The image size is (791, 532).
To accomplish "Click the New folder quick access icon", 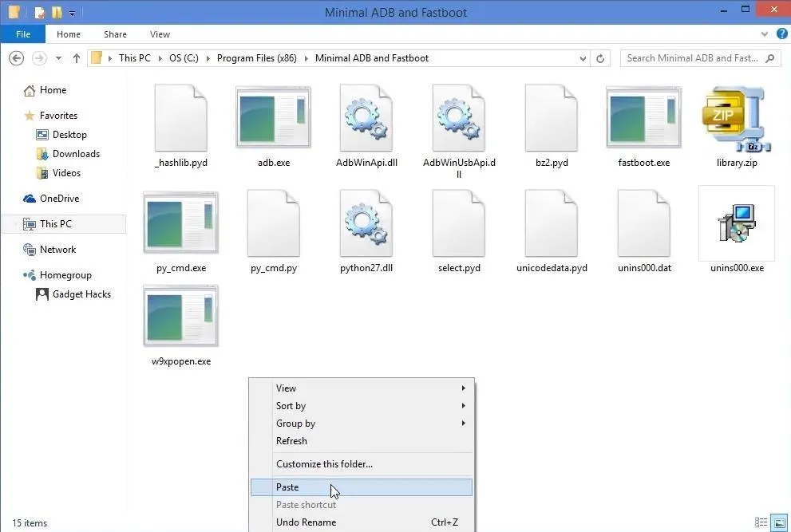I will 57,12.
